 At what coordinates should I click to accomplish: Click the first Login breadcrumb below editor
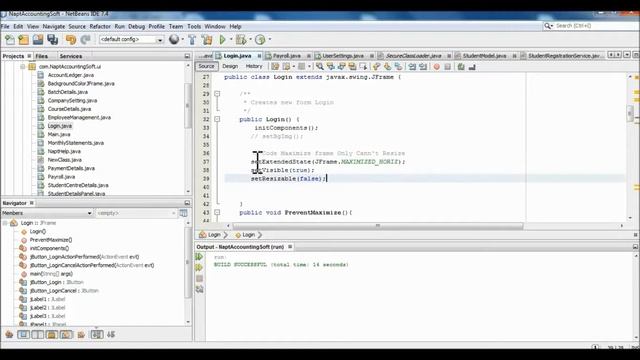[214, 235]
